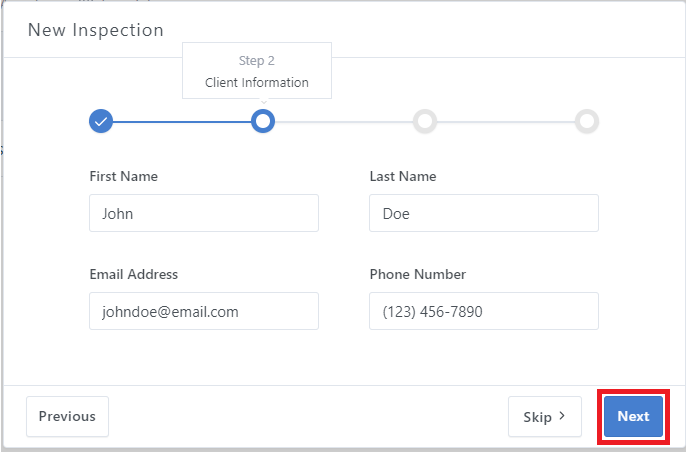Select the Phone Number input field
Screen dimensions: 686x452
[x=483, y=311]
